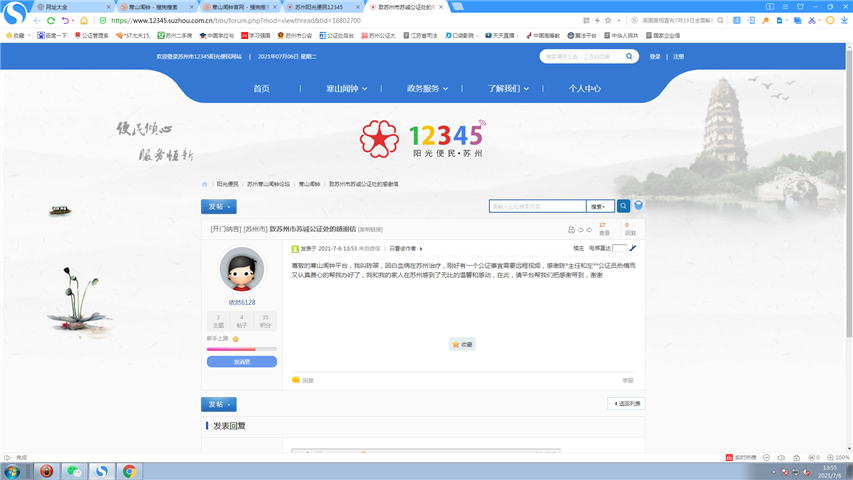Image resolution: width=853 pixels, height=480 pixels.
Task: Click 个人中心 in the navigation bar
Action: tap(585, 88)
